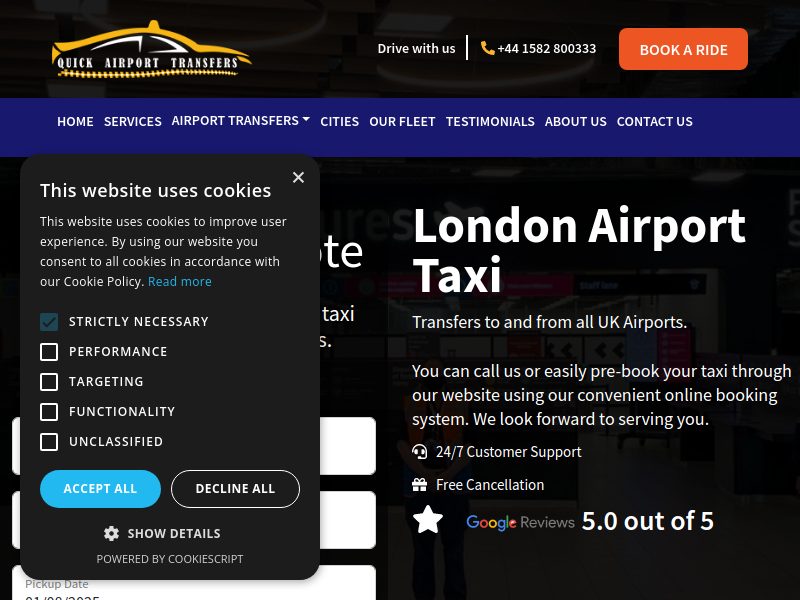800x600 pixels.
Task: Close the cookie banner with the X
Action: coord(298,177)
